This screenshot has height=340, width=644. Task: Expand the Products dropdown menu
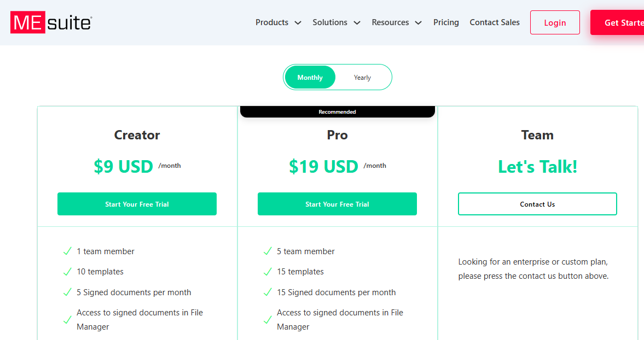coord(278,22)
